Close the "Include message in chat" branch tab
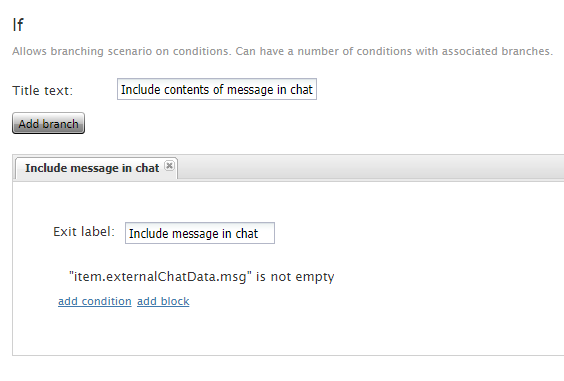Screen dimensions: 564x381 169,165
